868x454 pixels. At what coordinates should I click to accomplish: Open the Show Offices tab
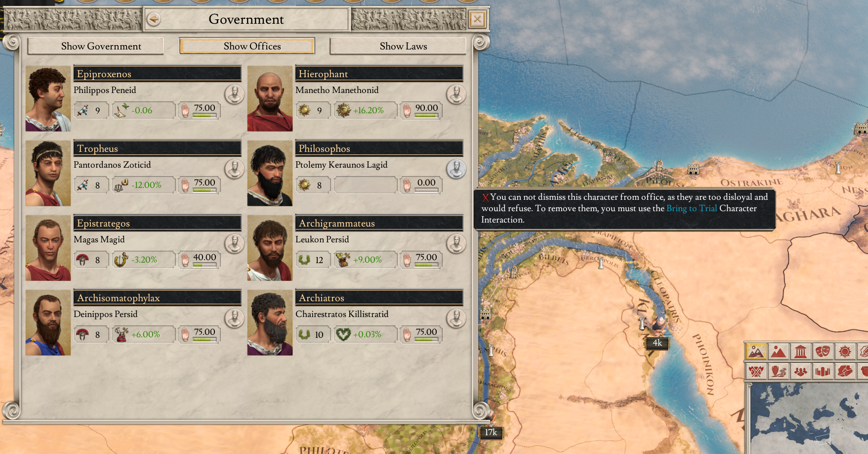(x=252, y=46)
